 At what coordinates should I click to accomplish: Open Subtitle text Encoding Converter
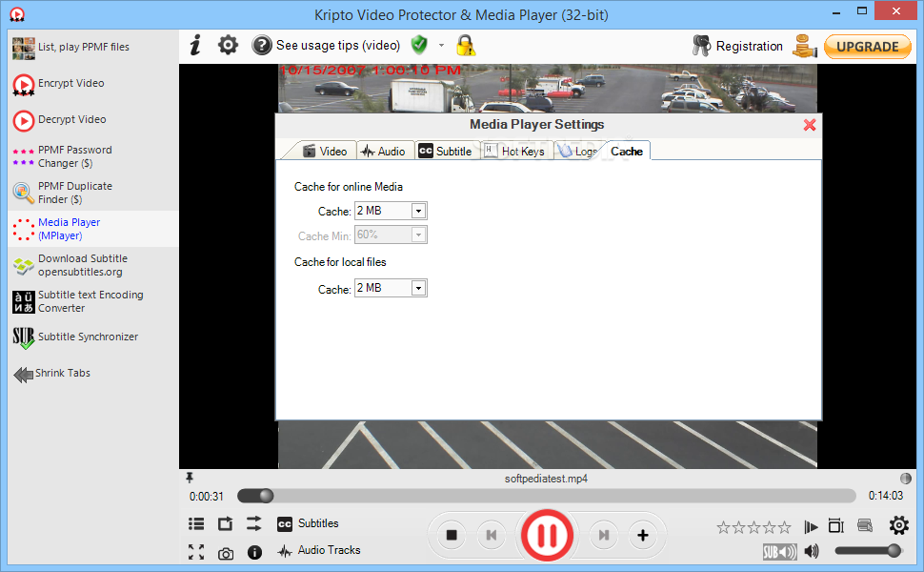pos(93,301)
